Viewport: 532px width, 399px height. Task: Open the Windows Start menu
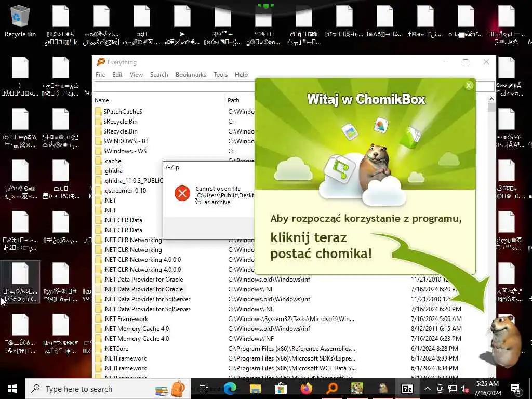click(12, 389)
